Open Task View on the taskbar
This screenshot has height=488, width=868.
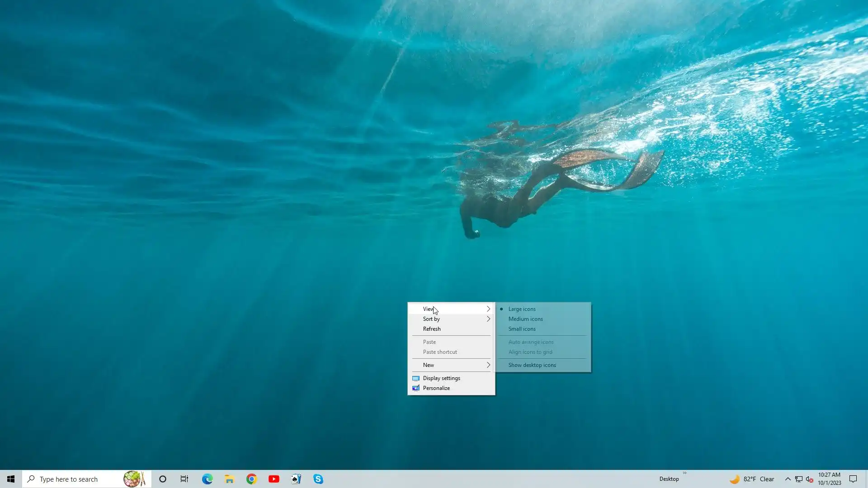click(184, 479)
